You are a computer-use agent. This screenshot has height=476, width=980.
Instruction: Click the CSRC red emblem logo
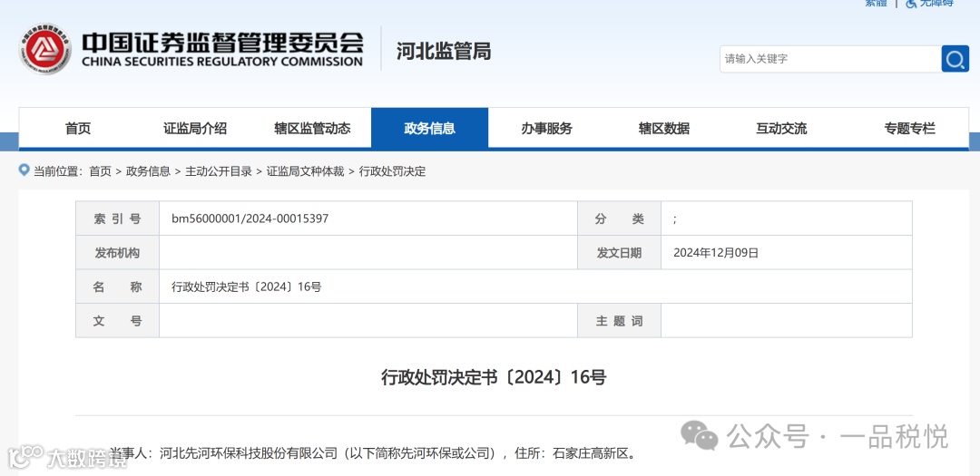coord(44,49)
